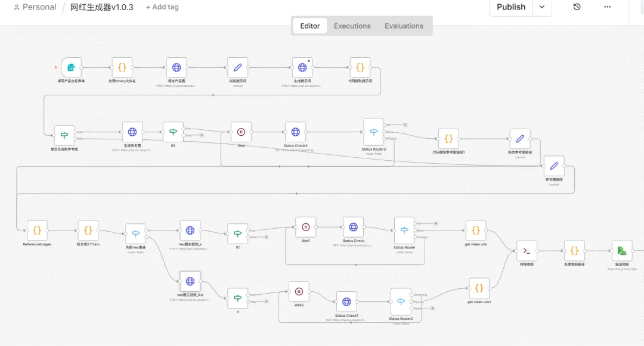Open the Status Router2 switch node
Image resolution: width=644 pixels, height=346 pixels.
click(401, 302)
